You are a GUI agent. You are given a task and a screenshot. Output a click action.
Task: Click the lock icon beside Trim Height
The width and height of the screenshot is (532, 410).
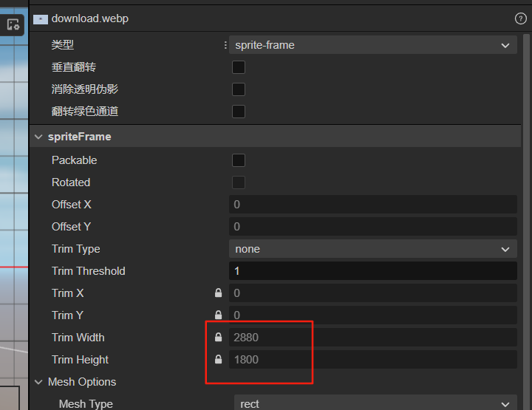point(218,359)
